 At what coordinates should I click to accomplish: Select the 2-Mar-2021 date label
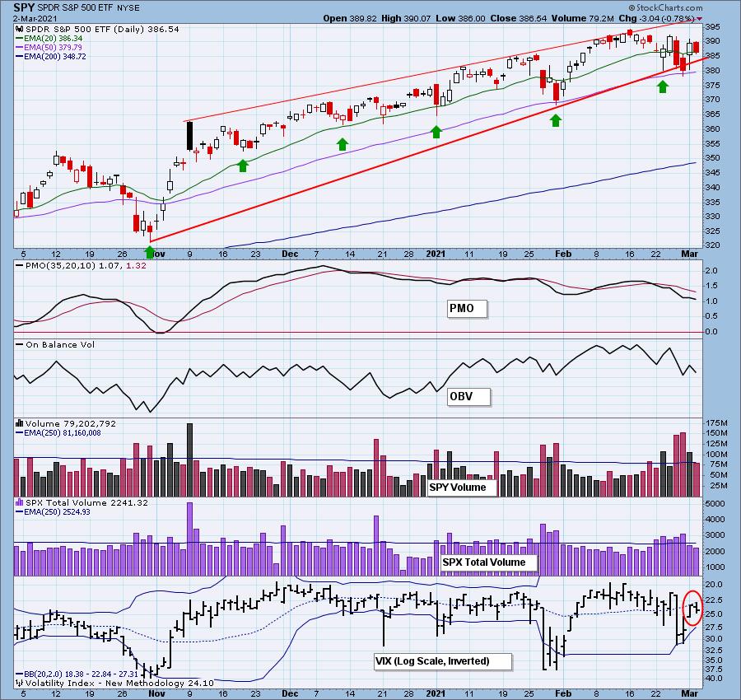35,18
